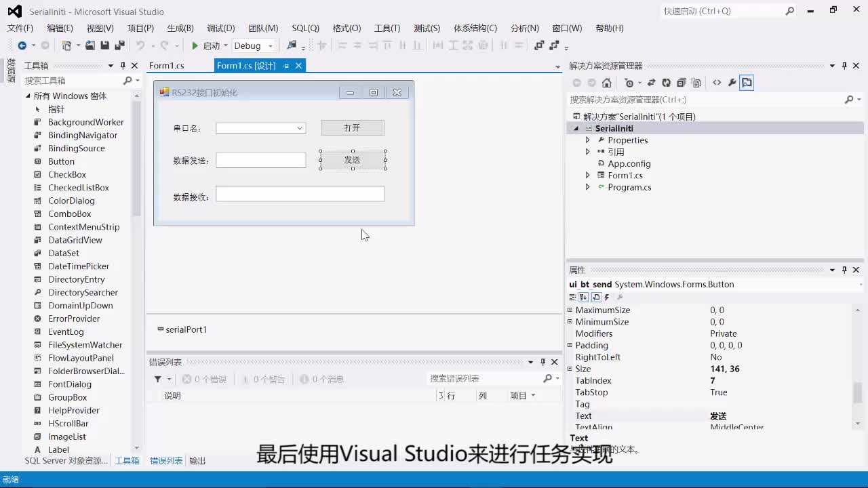Click the 数据接收 text box on form
Image resolution: width=868 pixels, height=488 pixels.
(x=300, y=194)
